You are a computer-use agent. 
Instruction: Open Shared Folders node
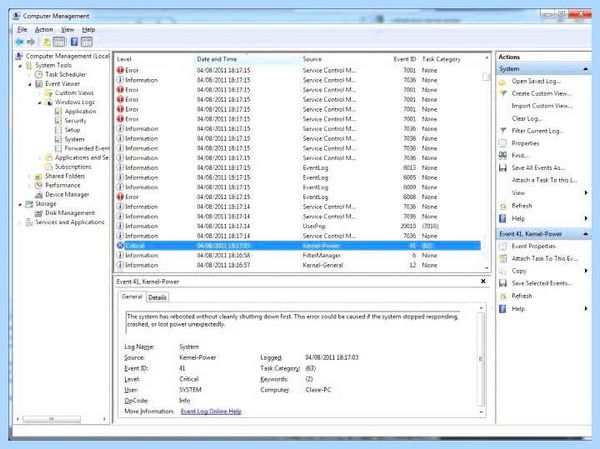point(65,176)
